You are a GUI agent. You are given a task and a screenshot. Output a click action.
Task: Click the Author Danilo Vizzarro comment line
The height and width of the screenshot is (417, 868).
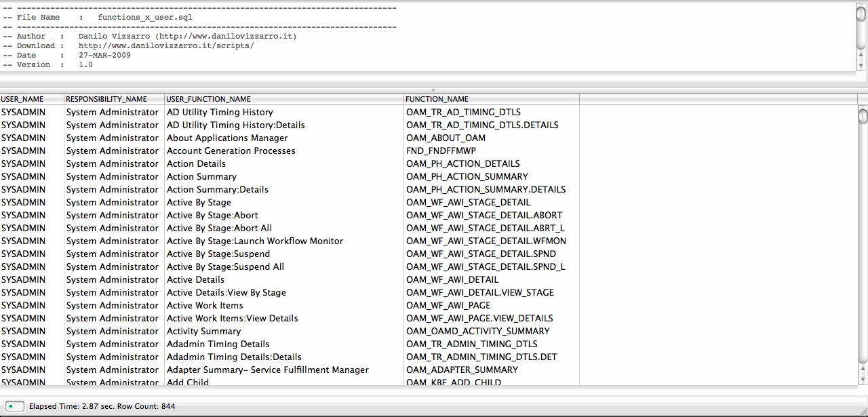tap(149, 37)
